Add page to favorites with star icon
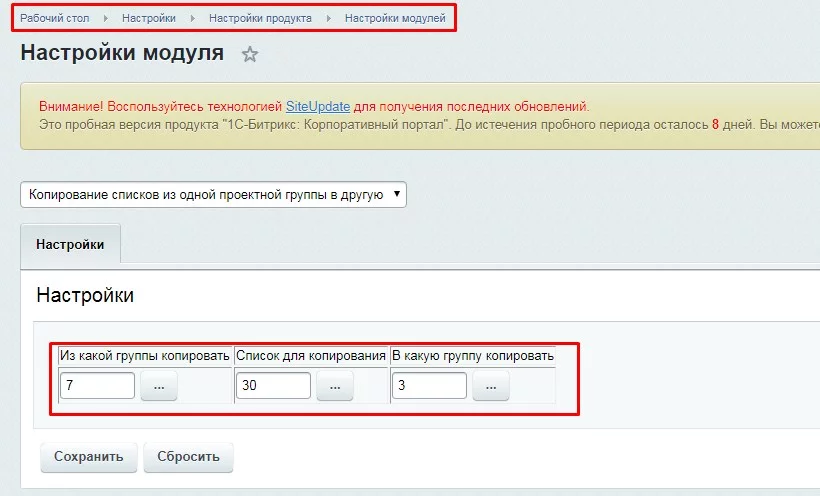Viewport: 820px width, 496px height. (x=250, y=55)
